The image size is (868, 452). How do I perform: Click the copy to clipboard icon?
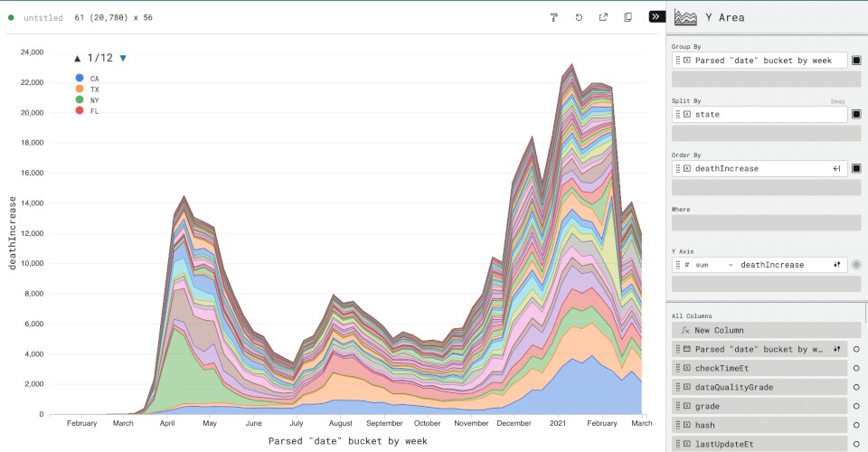[x=628, y=17]
